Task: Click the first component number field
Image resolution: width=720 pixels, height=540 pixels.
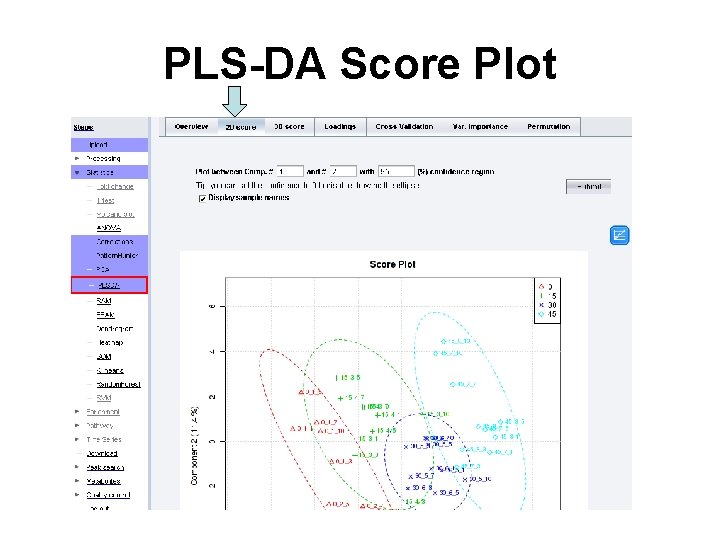Action: [x=290, y=171]
